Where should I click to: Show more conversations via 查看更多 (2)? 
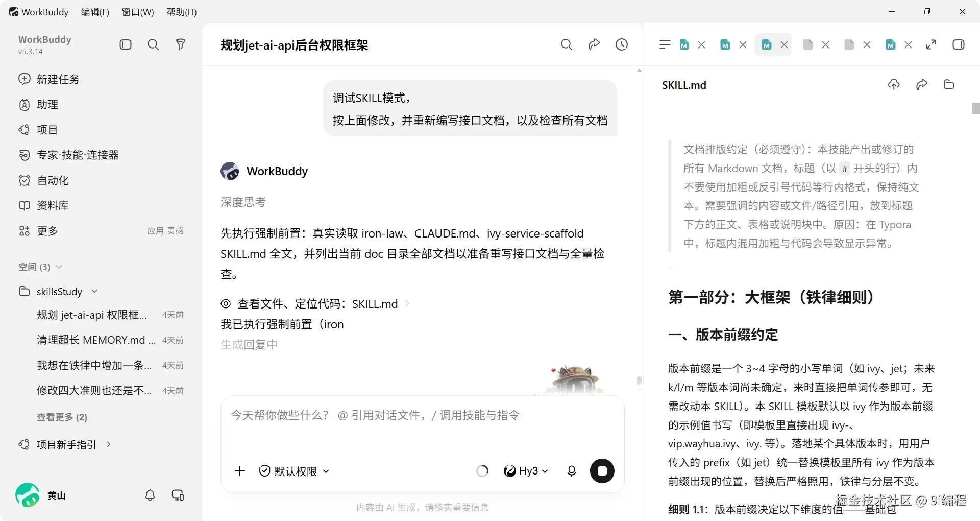pyautogui.click(x=62, y=417)
